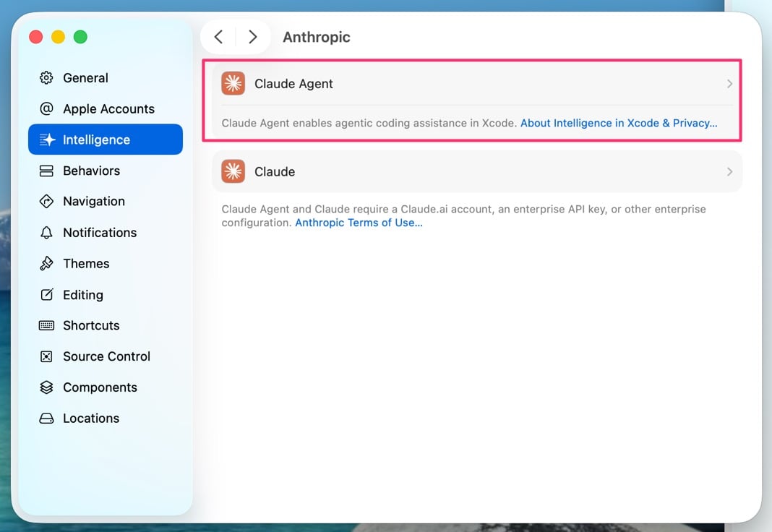Click the Source Control sidebar icon
Image resolution: width=772 pixels, height=532 pixels.
46,356
